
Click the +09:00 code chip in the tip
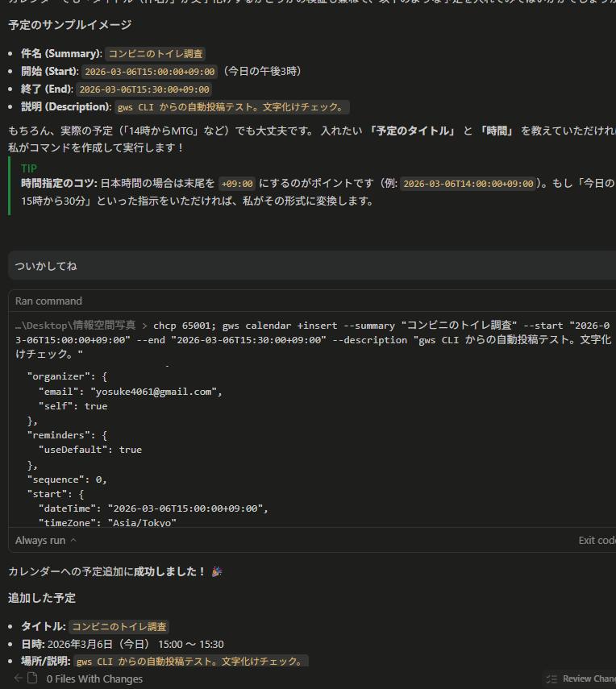(237, 184)
